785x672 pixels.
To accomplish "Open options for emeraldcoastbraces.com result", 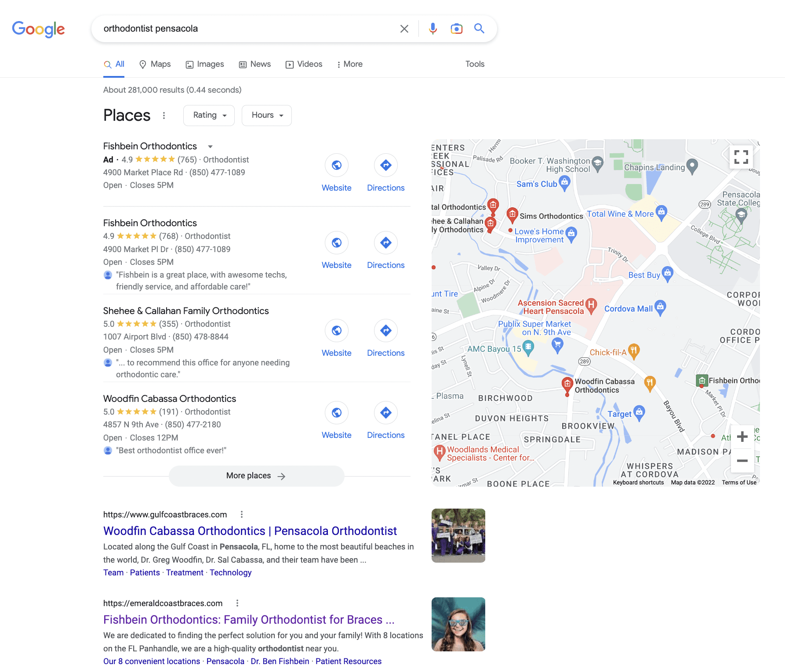I will pos(237,603).
